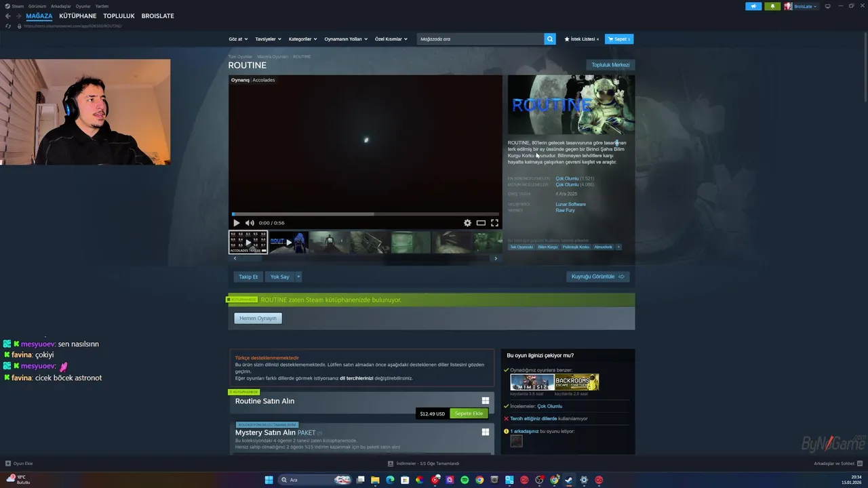Click the store search magnifier button
Image resolution: width=868 pixels, height=488 pixels.
[x=550, y=39]
